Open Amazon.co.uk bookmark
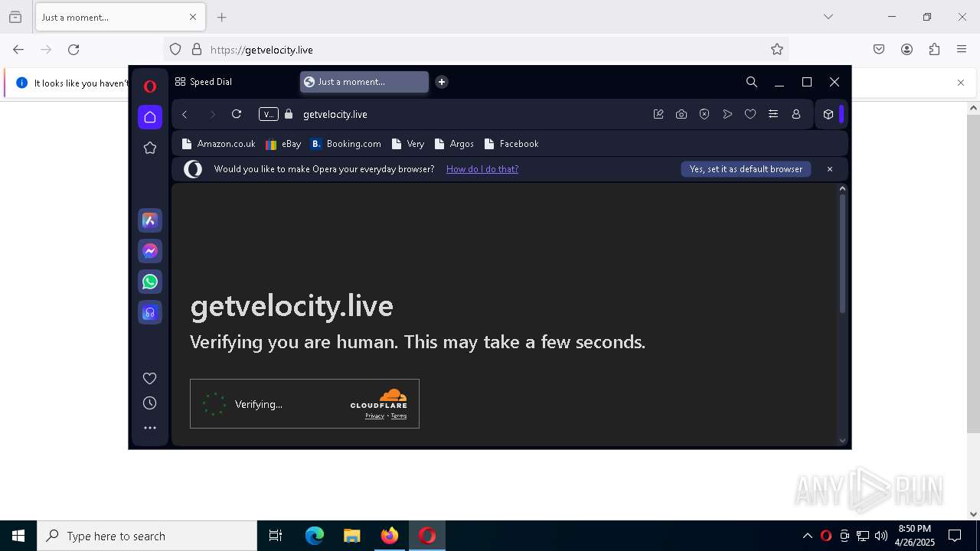Image resolution: width=980 pixels, height=551 pixels. [219, 144]
